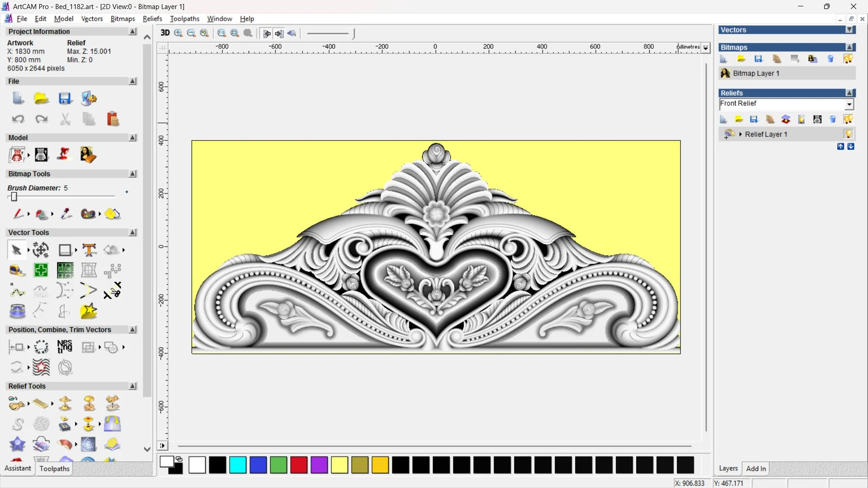The width and height of the screenshot is (868, 488).
Task: Open the Toolpaths menu
Action: (x=184, y=19)
